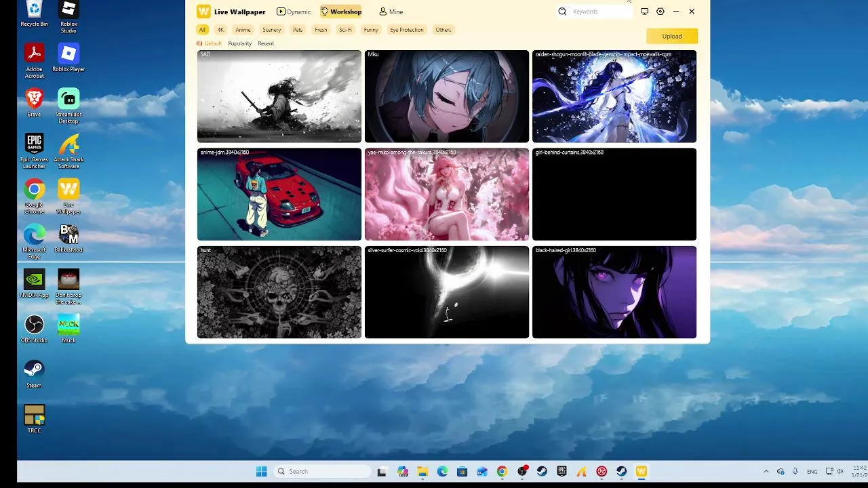Switch to the Dynamic tab
The width and height of the screenshot is (868, 488).
294,12
